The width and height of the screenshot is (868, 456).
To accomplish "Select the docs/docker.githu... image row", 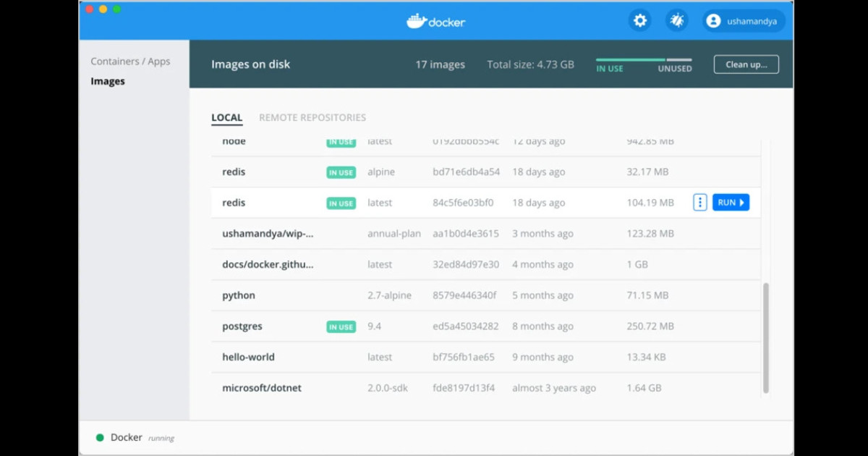I will pyautogui.click(x=486, y=265).
